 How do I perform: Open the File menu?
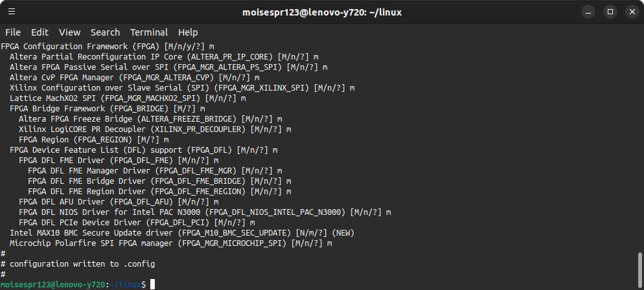coord(13,32)
